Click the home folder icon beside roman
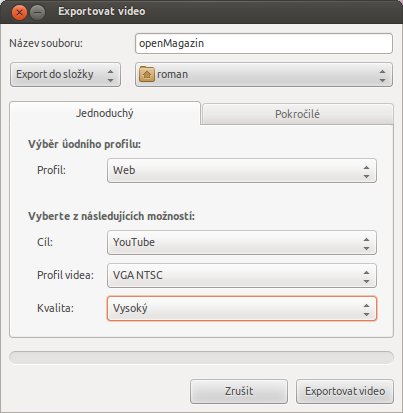403x413 pixels. pyautogui.click(x=147, y=74)
